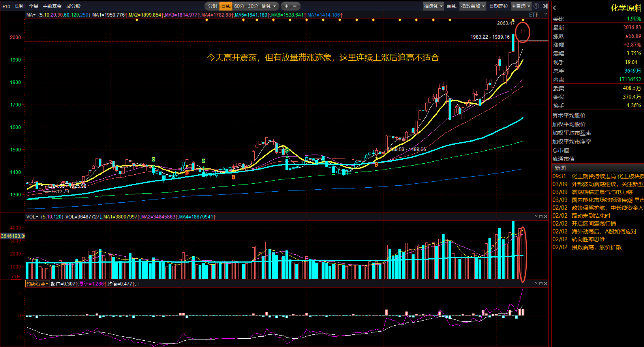Close the VOL indicator panel

coord(546,216)
